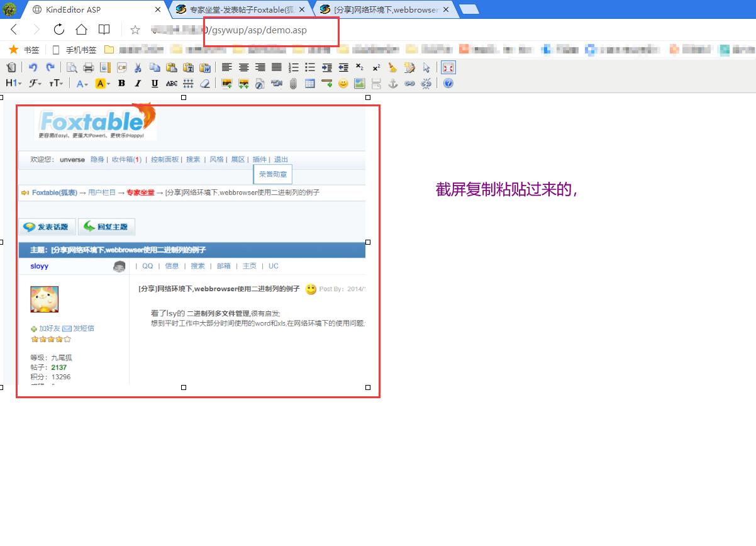
Task: Attach a file with the paperclip icon
Action: point(293,83)
